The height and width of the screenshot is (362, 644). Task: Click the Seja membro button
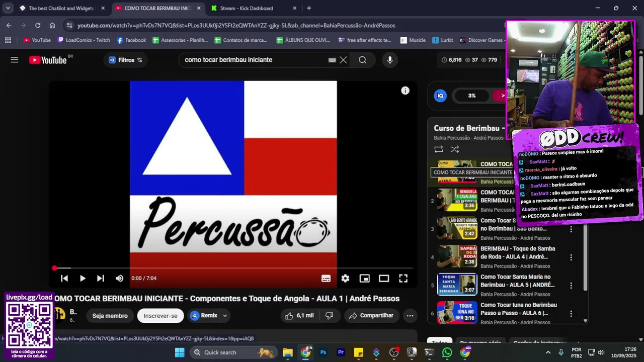(x=110, y=316)
